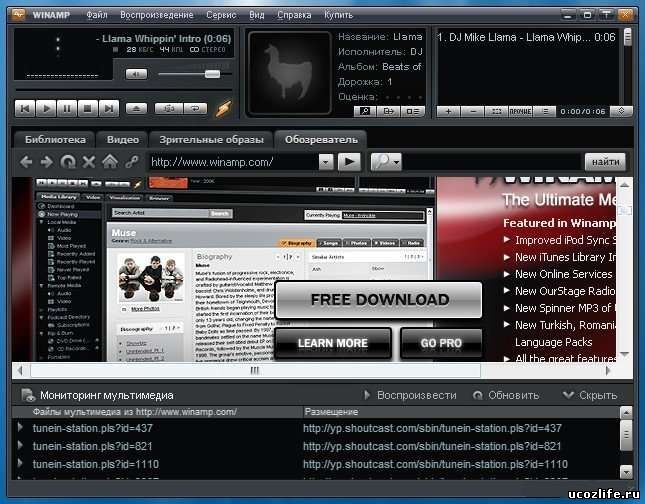
Task: Click the FREE DOWNLOAD button
Action: pos(379,300)
